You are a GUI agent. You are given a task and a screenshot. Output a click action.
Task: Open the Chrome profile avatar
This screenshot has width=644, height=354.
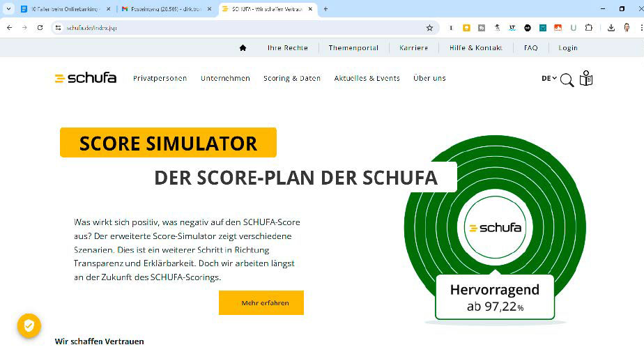627,27
